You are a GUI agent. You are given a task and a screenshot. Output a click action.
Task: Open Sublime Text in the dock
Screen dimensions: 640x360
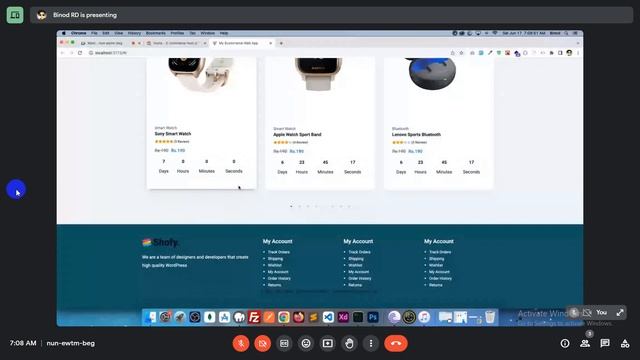[313, 317]
